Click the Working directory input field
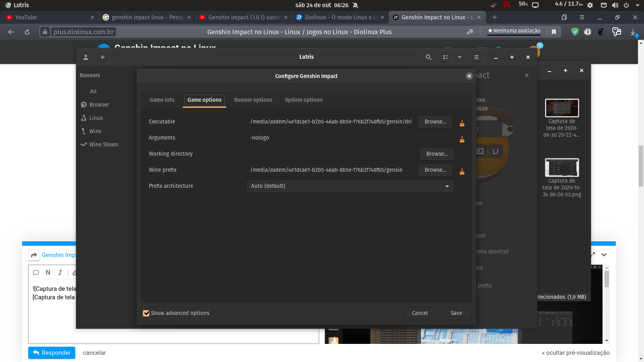The height and width of the screenshot is (362, 644). (332, 154)
